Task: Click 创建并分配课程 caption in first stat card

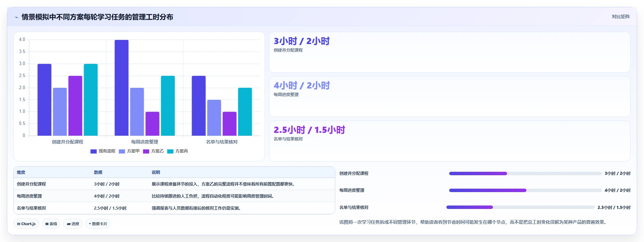Action: (288, 50)
